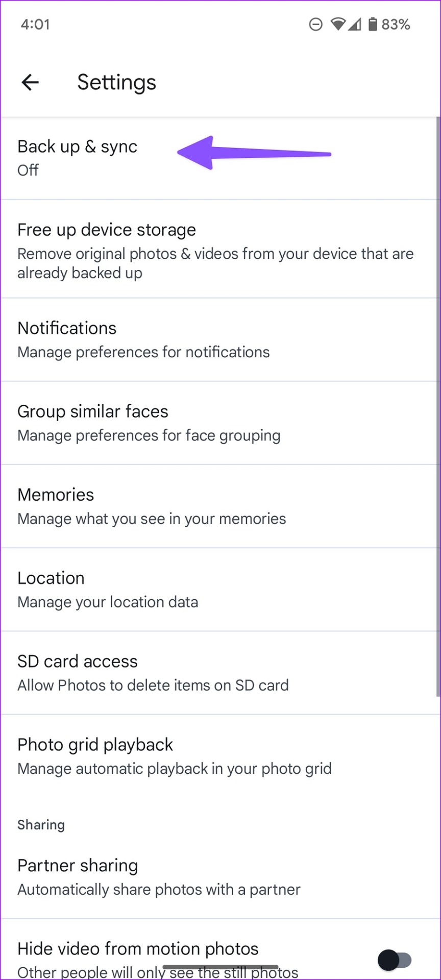441x980 pixels.
Task: Open Notifications preferences
Action: point(219,340)
